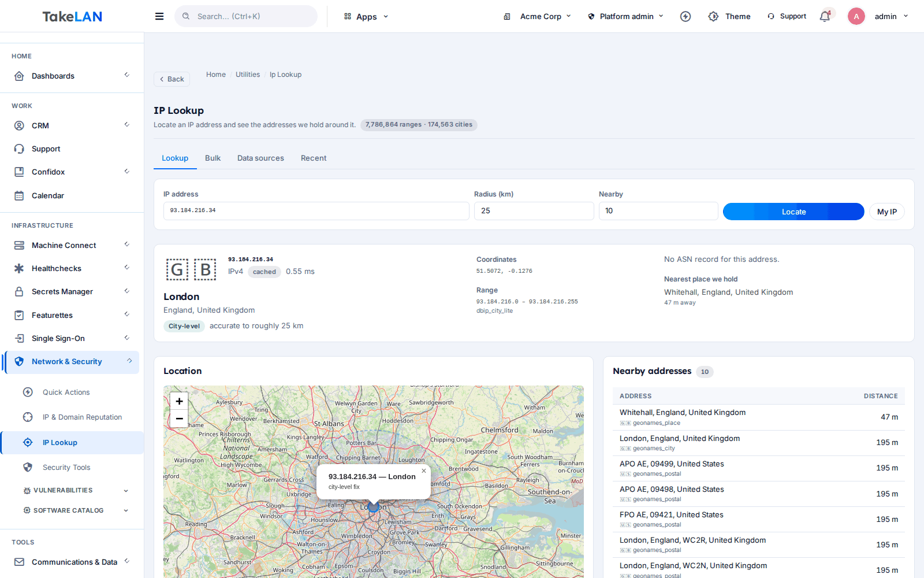This screenshot has height=578, width=924.
Task: Go back with the Back button
Action: [x=172, y=79]
